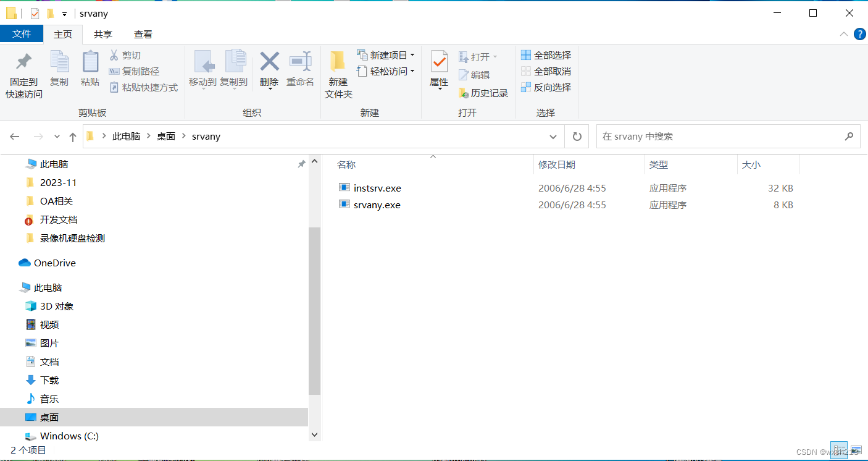Open 录像机硬盘检测 folder in sidebar
This screenshot has width=868, height=461.
click(x=72, y=238)
